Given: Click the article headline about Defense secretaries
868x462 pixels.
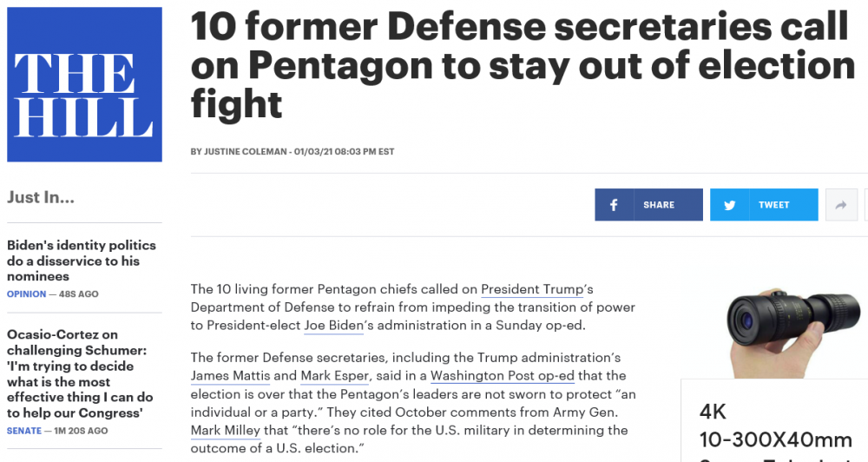Looking at the screenshot, I should pyautogui.click(x=523, y=65).
